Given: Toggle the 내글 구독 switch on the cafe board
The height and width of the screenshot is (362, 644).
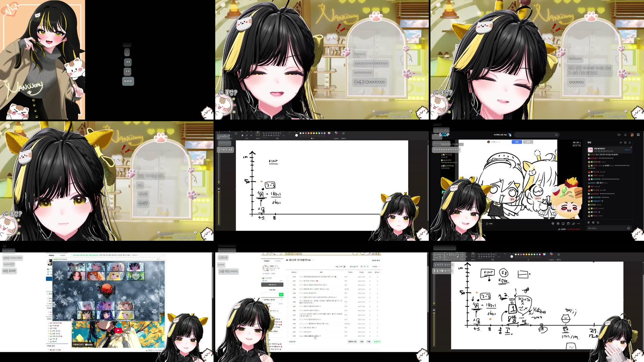Looking at the screenshot, I should point(345,267).
